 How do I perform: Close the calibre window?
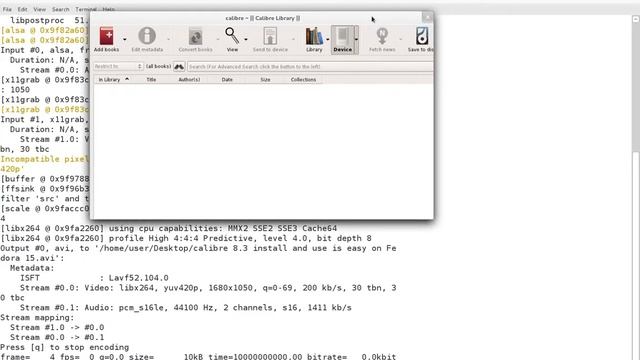427,17
